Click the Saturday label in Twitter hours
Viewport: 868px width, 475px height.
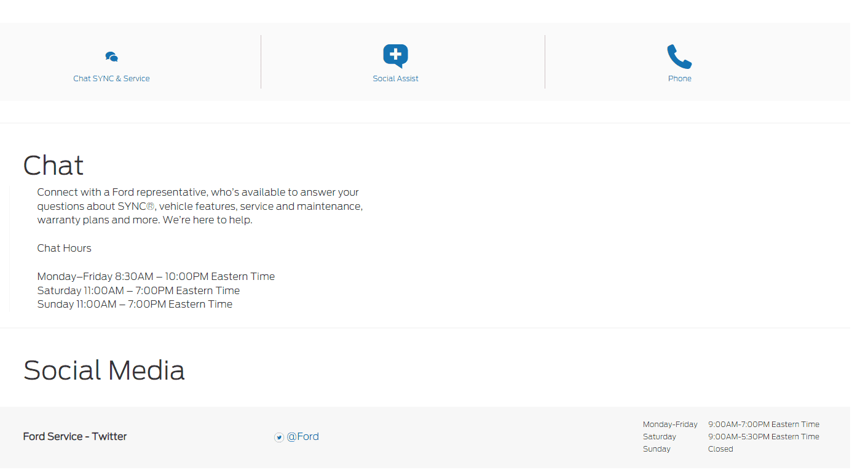point(660,437)
